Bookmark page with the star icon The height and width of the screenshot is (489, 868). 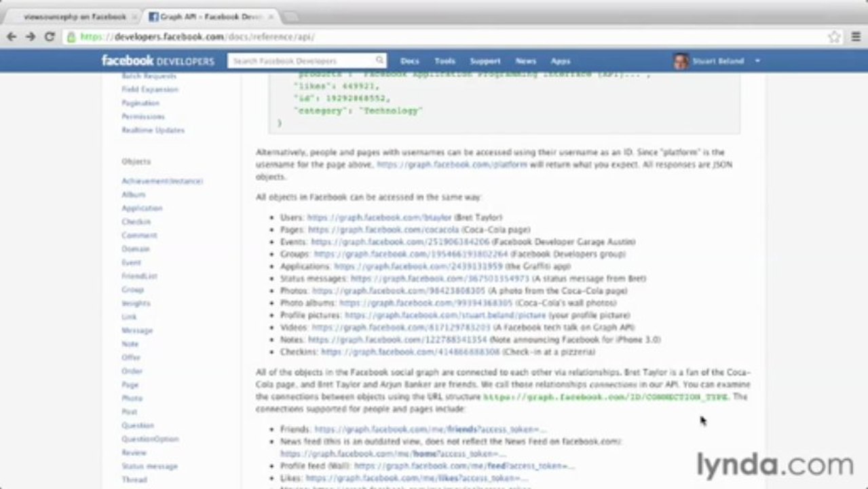pos(834,37)
